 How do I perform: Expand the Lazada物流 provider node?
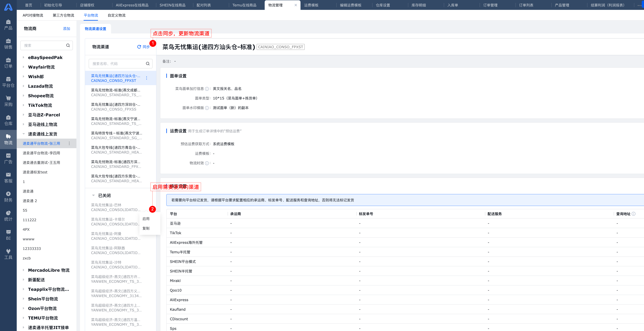point(23,86)
